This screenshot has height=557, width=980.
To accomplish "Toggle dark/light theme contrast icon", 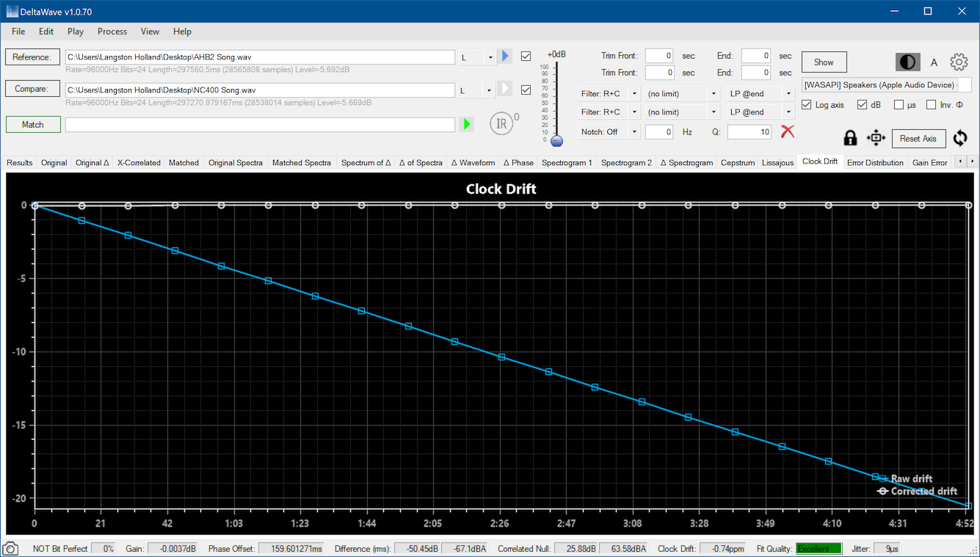I will pos(907,62).
